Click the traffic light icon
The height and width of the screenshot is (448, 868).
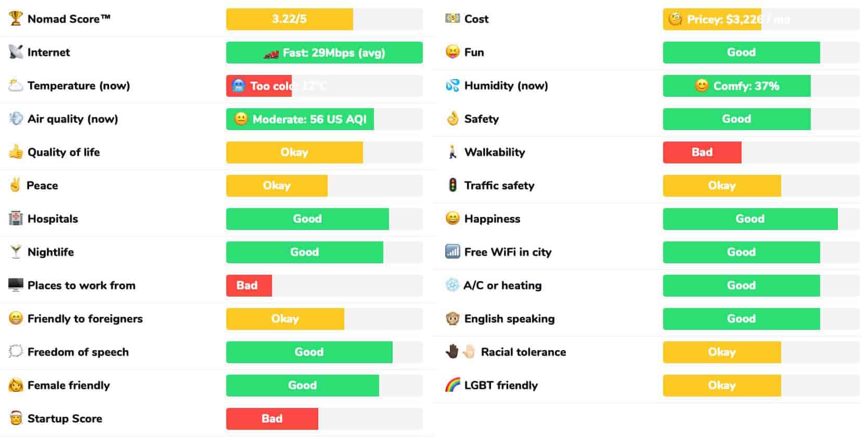pos(452,185)
